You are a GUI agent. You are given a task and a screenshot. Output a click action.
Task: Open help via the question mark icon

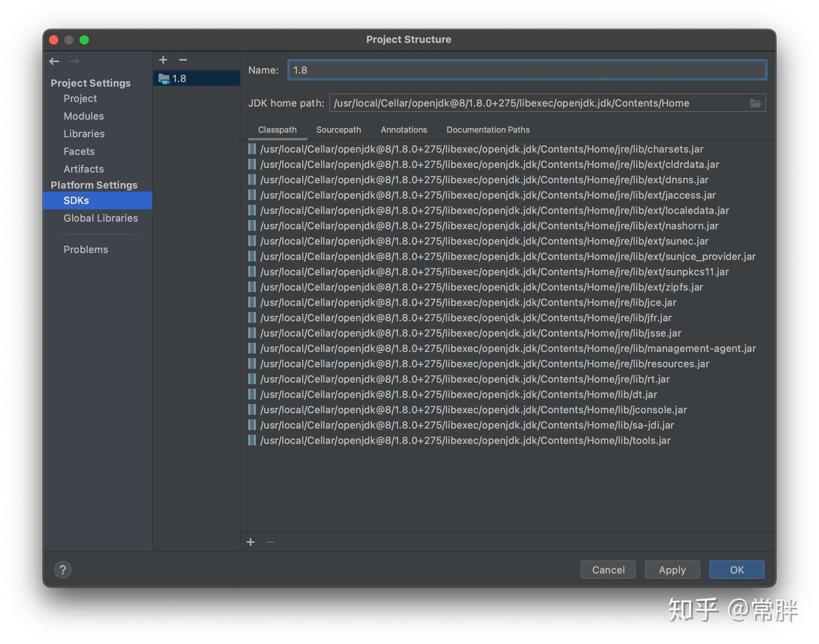pos(63,569)
